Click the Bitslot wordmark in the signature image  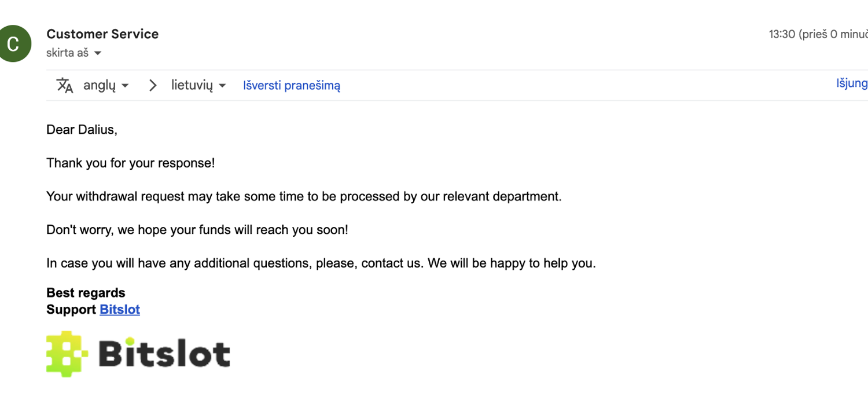pyautogui.click(x=164, y=354)
